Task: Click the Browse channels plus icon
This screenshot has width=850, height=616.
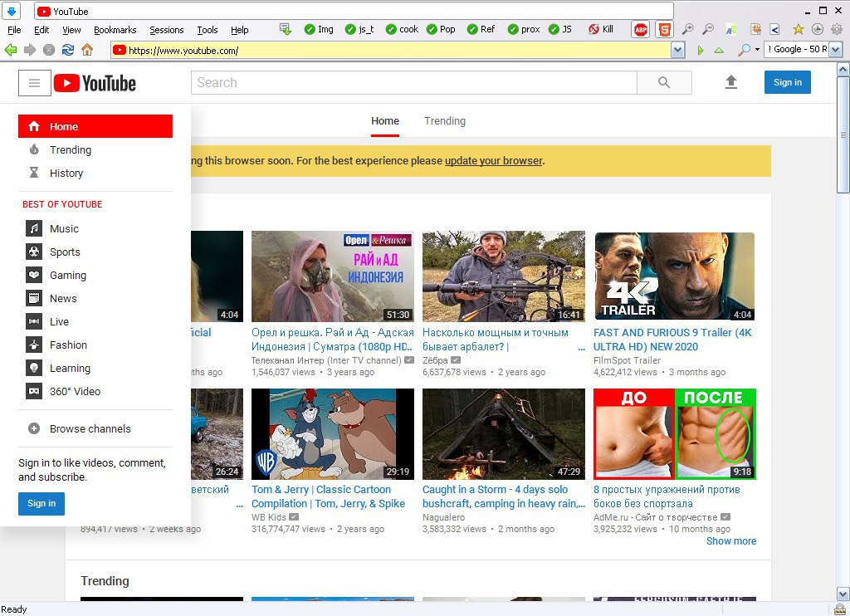Action: point(34,428)
